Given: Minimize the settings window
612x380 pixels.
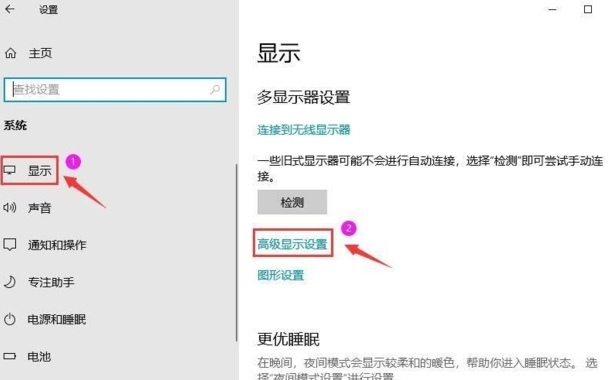Looking at the screenshot, I should [x=552, y=9].
